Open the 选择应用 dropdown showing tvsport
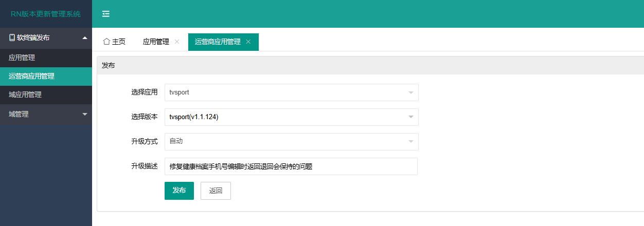Image resolution: width=644 pixels, height=226 pixels. (x=291, y=92)
